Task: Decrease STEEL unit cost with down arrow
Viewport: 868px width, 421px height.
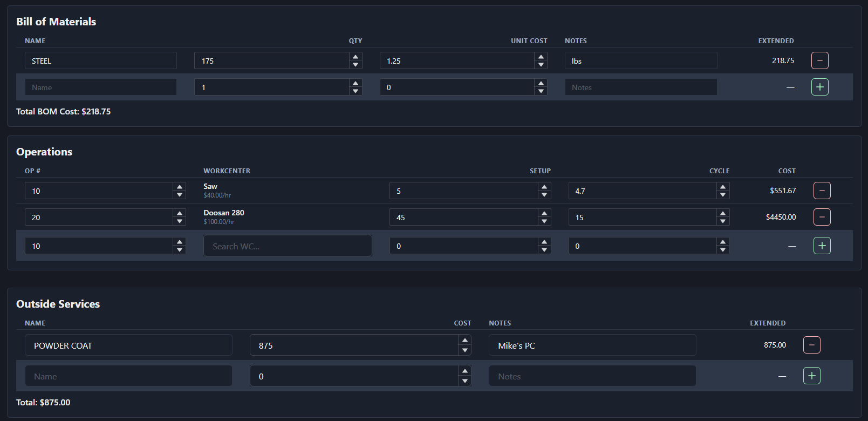Action: pyautogui.click(x=541, y=65)
